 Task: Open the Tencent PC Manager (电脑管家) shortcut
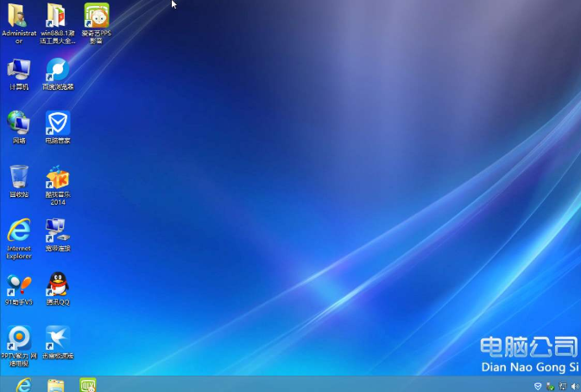[58, 123]
